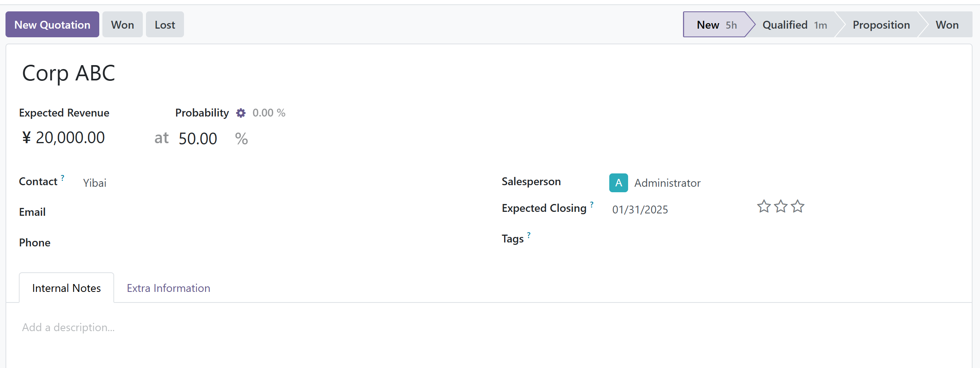
Task: Click the Administrator avatar icon
Action: [618, 183]
